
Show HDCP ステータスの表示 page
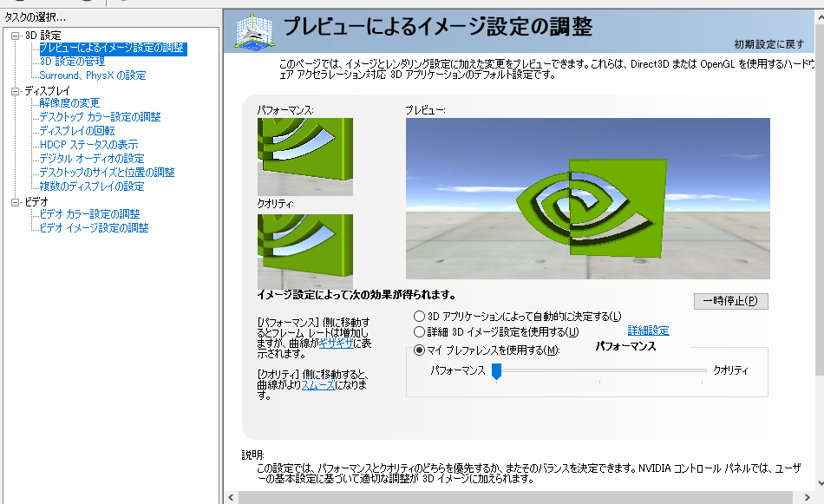88,145
